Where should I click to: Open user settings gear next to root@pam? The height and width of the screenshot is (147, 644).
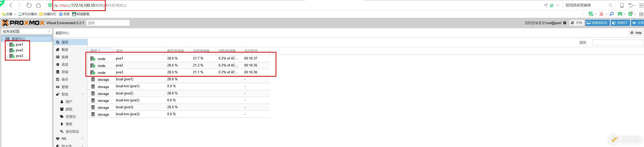tap(565, 23)
